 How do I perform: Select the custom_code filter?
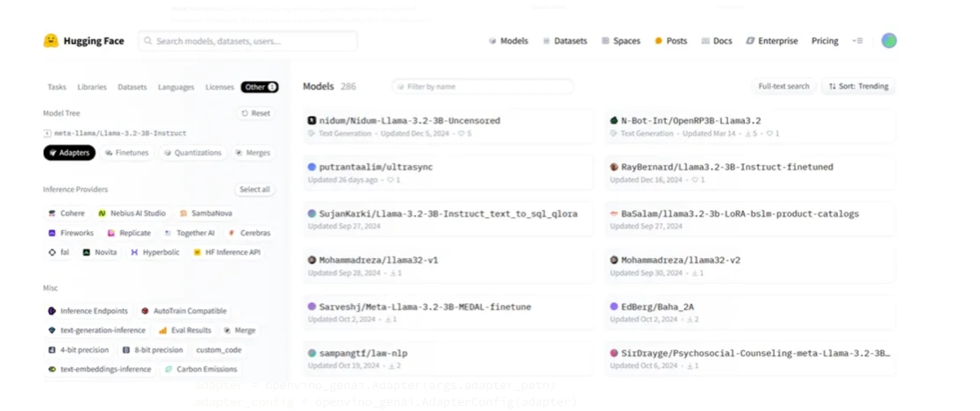[x=218, y=350]
